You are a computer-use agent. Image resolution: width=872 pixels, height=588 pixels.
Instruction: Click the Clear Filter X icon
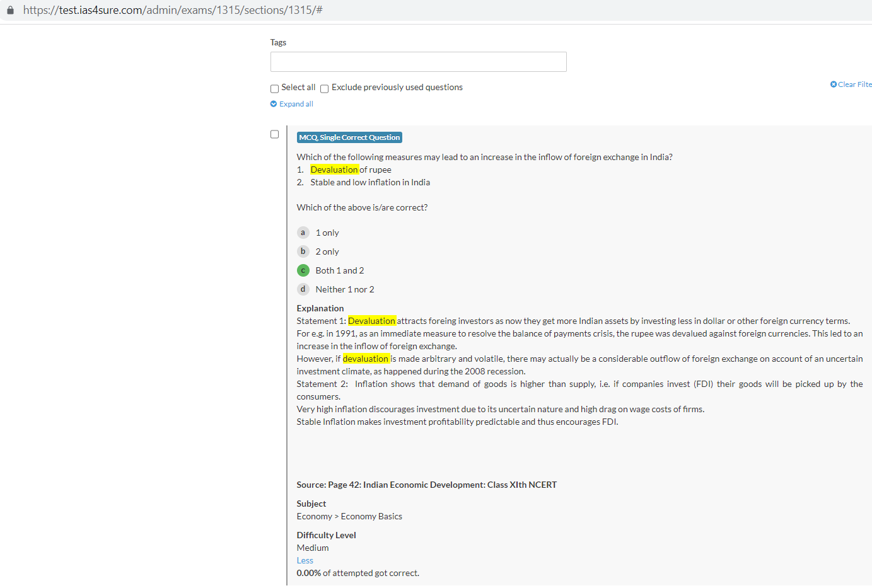(x=834, y=84)
